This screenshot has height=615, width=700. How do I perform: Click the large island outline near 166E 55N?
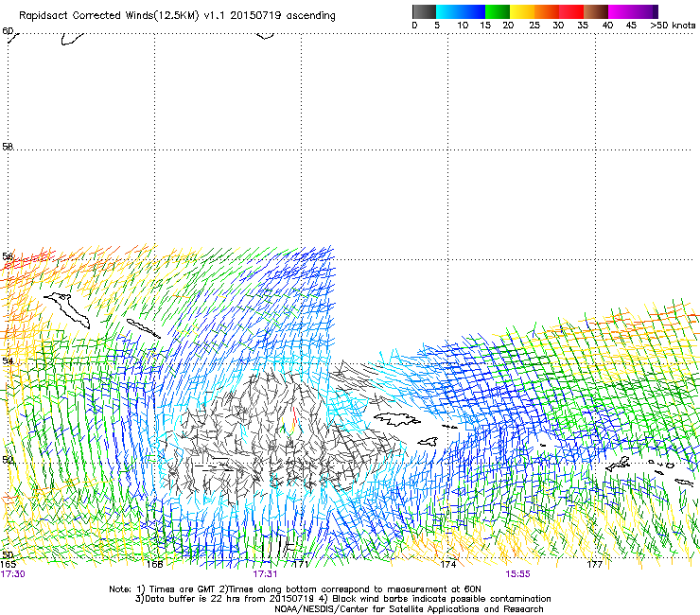coord(67,309)
